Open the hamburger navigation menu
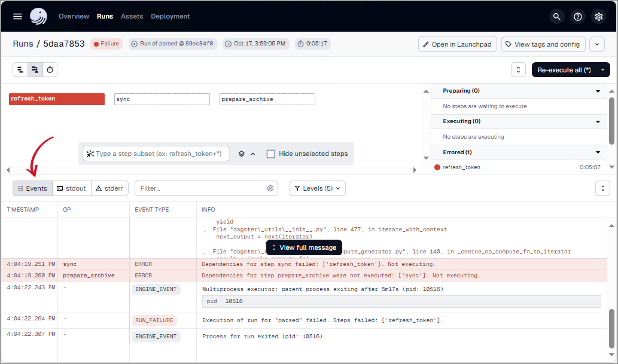This screenshot has height=364, width=618. [17, 16]
